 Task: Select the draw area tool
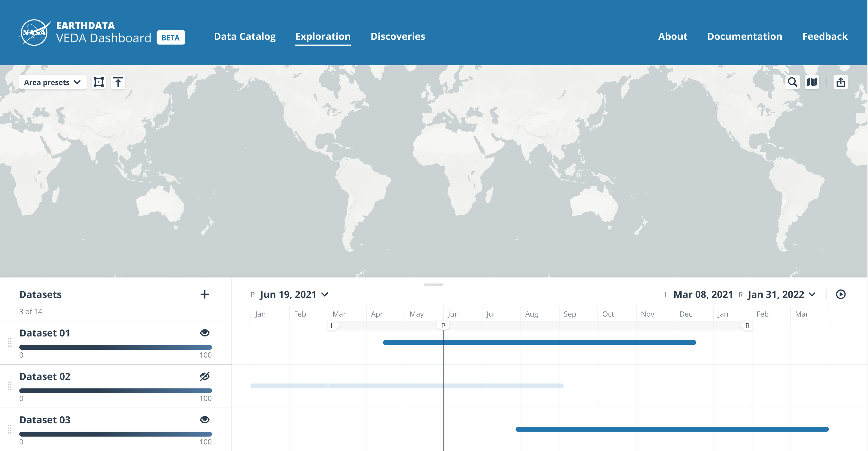click(x=99, y=82)
